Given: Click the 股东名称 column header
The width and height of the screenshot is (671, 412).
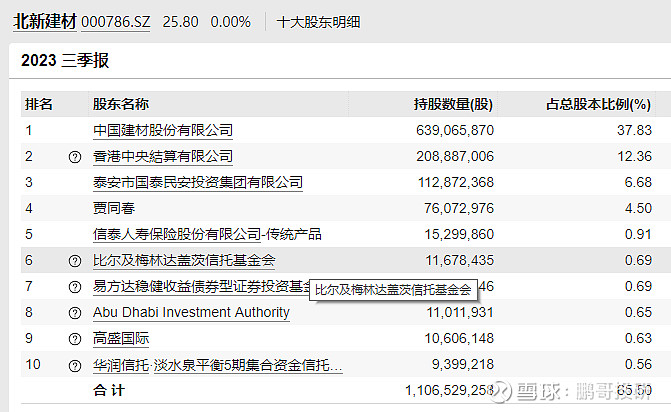Looking at the screenshot, I should click(x=121, y=104).
